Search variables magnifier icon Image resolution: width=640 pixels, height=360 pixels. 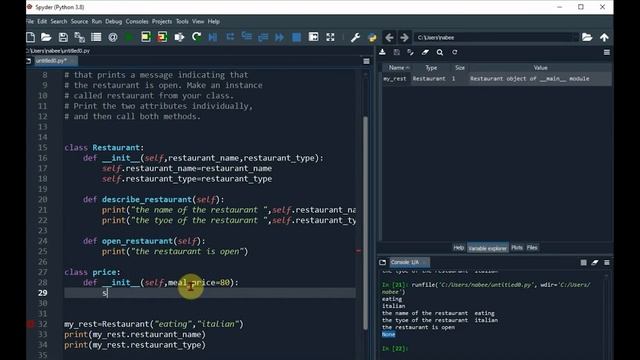click(440, 52)
